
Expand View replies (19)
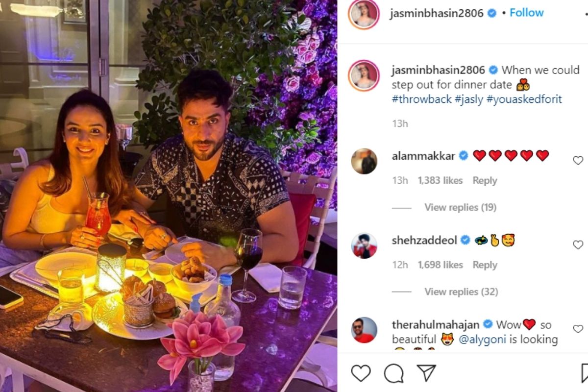click(x=460, y=207)
